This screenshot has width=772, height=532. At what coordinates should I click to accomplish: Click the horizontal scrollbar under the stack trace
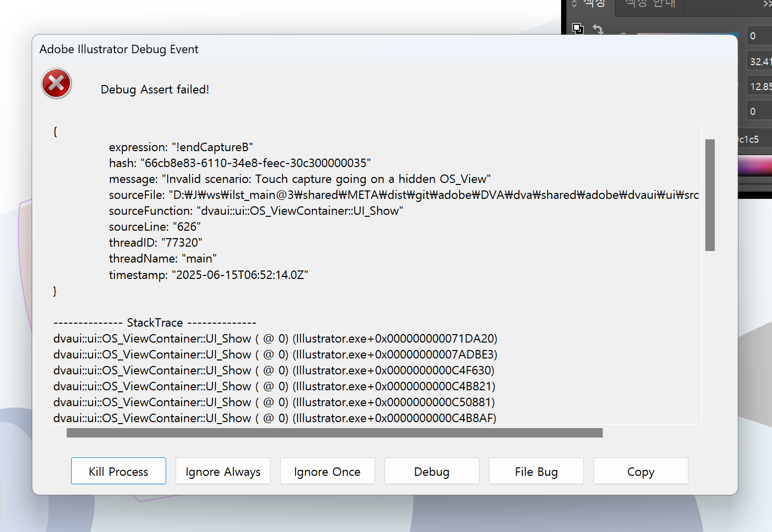(x=334, y=433)
